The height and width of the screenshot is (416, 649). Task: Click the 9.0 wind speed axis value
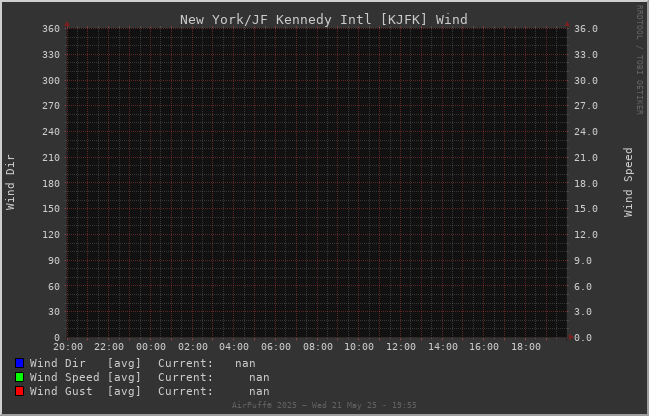coord(583,261)
